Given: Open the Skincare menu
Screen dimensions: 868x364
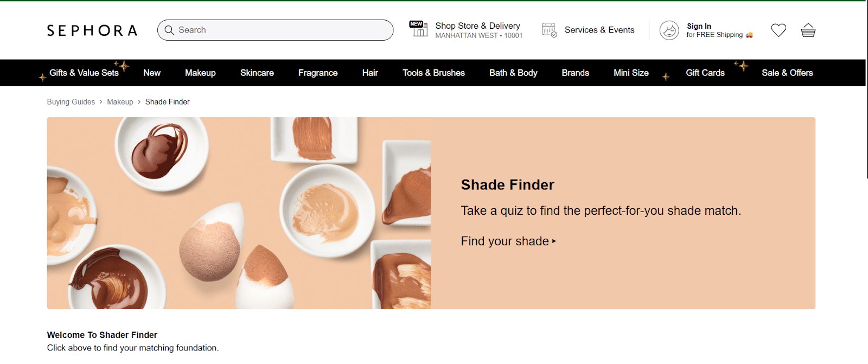Looking at the screenshot, I should coord(257,73).
